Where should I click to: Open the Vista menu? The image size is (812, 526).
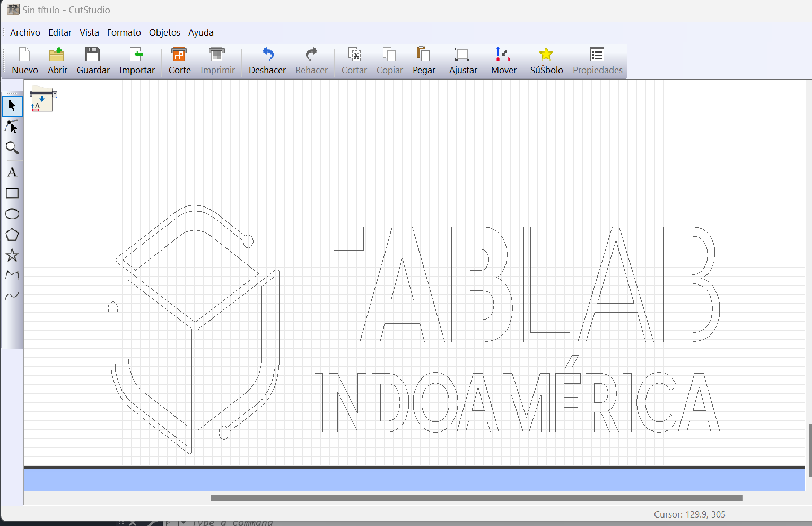click(89, 32)
